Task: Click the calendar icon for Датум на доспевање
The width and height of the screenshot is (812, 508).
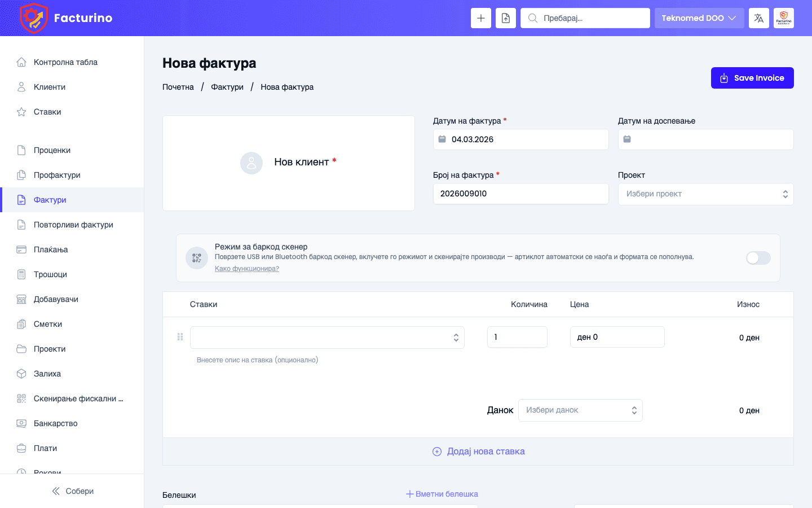Action: tap(627, 139)
